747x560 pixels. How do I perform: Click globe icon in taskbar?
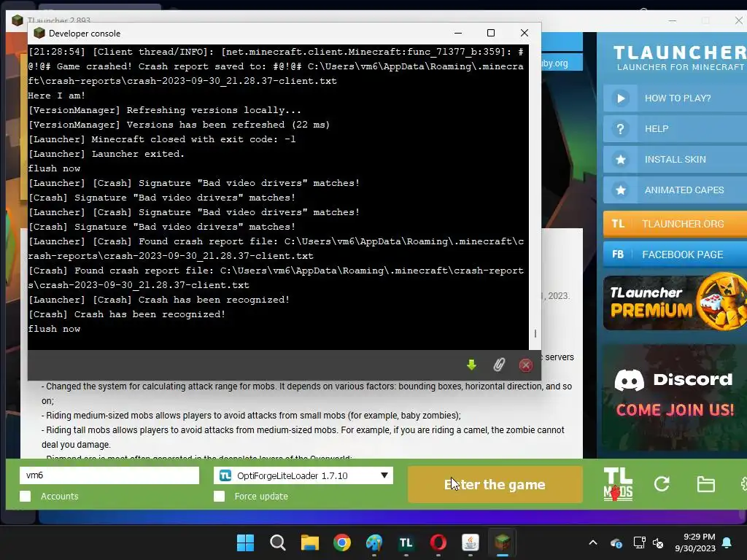coord(374,542)
